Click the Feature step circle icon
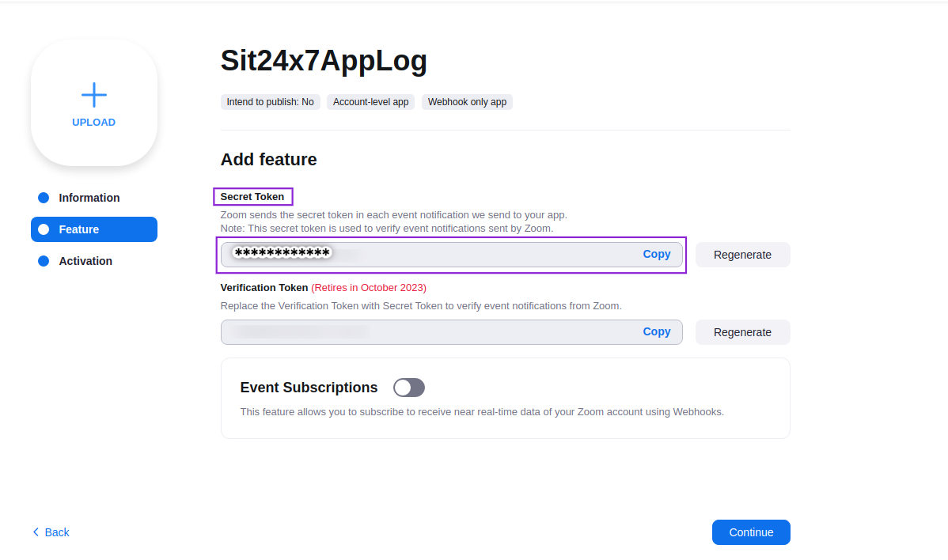Image resolution: width=948 pixels, height=560 pixels. [44, 229]
